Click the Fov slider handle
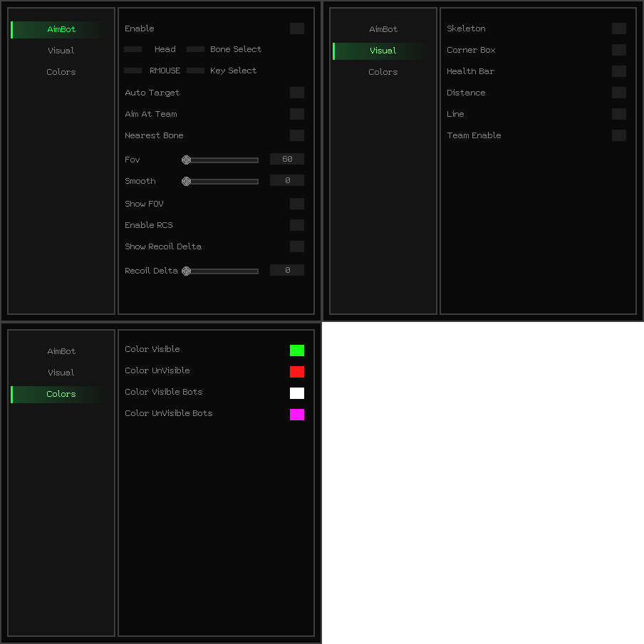 point(186,160)
